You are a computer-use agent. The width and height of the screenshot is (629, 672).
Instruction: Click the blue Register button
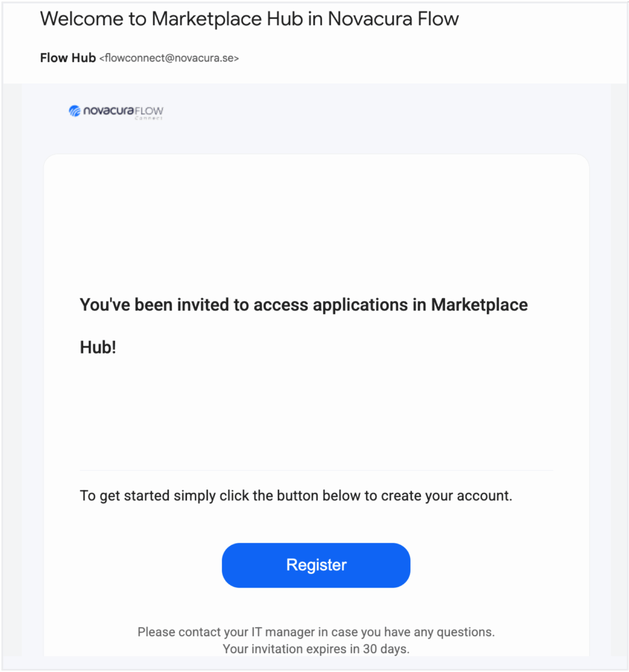[316, 565]
